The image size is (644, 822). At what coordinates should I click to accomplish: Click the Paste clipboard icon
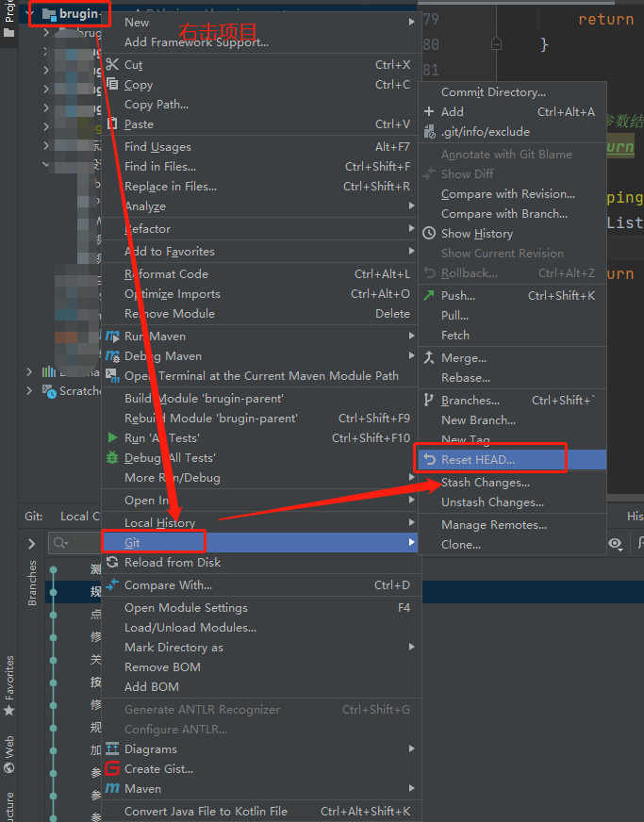(x=112, y=123)
